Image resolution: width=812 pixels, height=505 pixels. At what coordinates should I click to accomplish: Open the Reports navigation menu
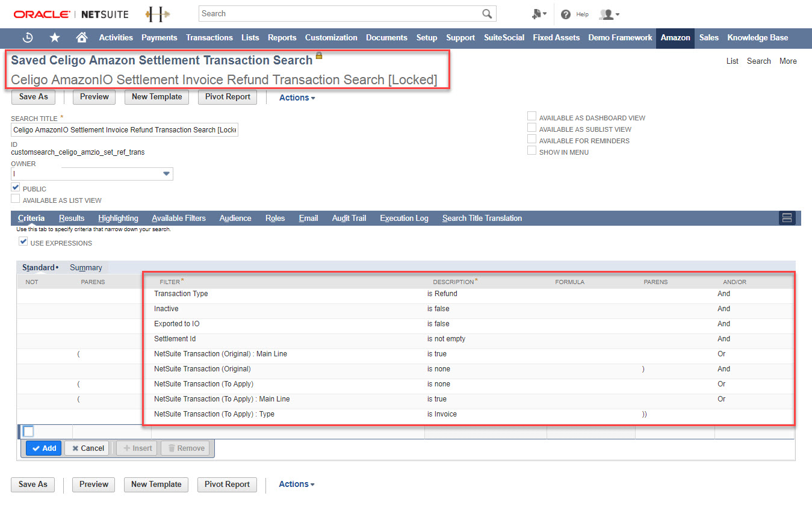tap(282, 37)
